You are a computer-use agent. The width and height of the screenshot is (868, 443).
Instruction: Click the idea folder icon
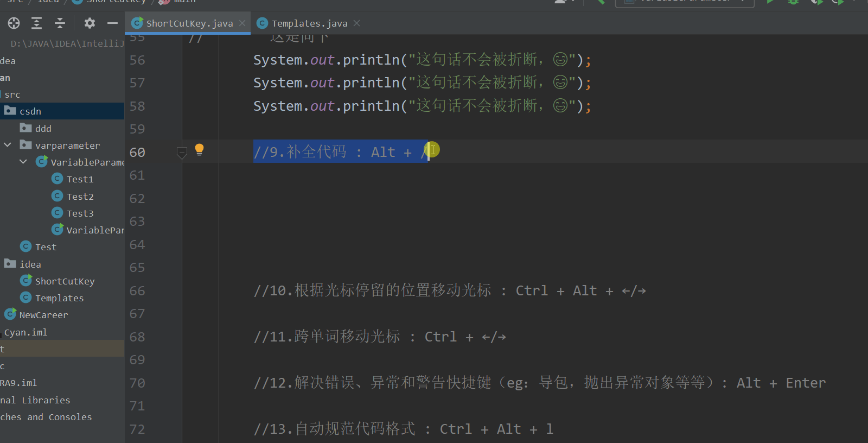(10, 263)
